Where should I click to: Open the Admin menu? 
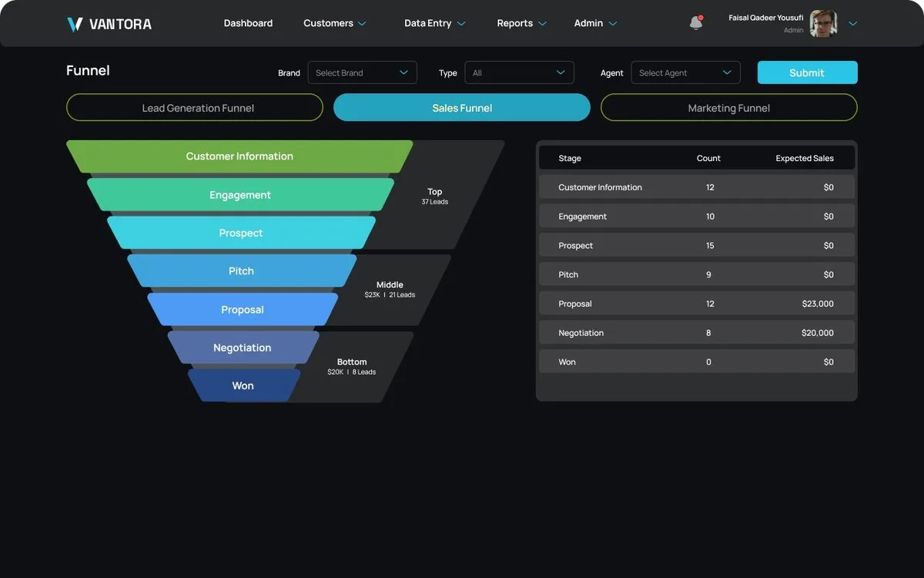(x=595, y=23)
